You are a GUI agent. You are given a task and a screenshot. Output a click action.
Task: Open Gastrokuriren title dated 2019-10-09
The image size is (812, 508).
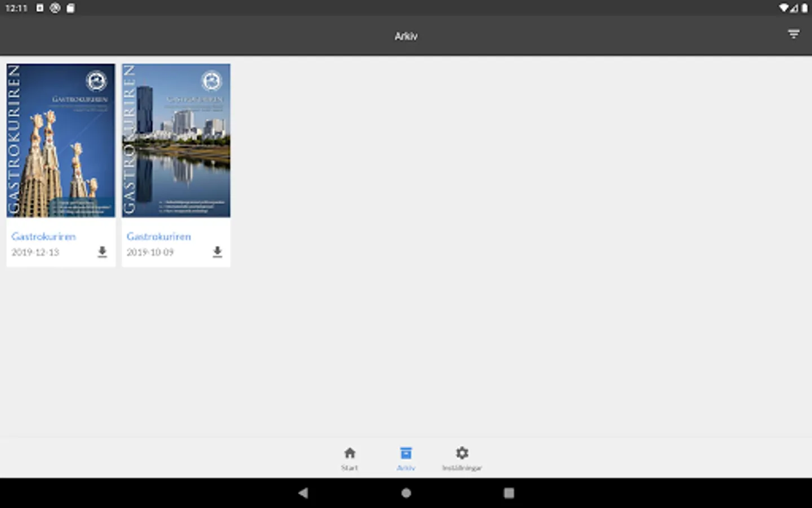[x=158, y=237]
